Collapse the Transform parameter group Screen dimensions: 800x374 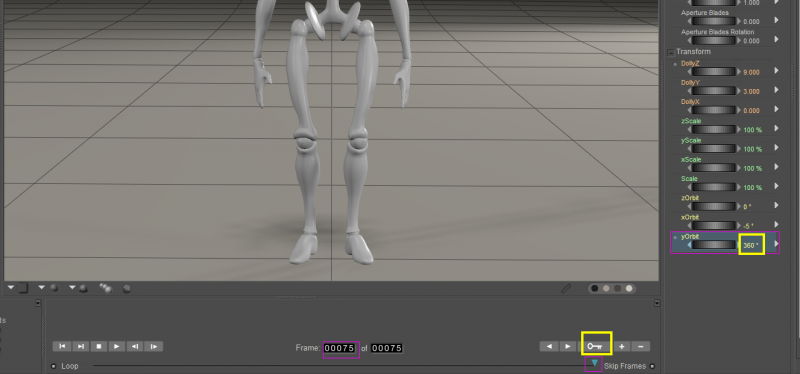(671, 53)
